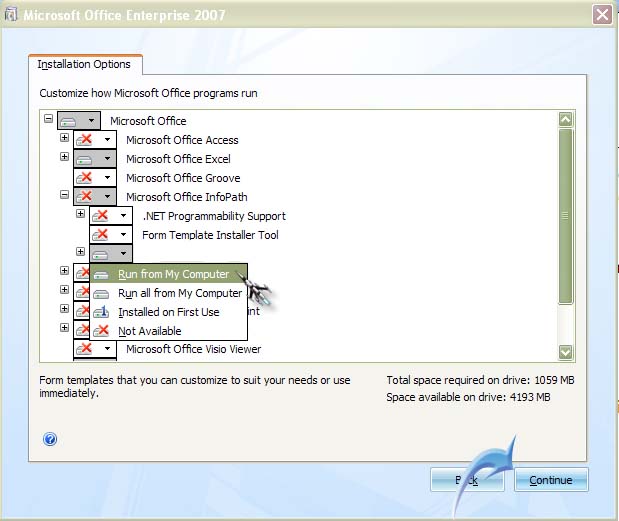The width and height of the screenshot is (619, 521).
Task: Click the red X icon beside Not Available
Action: [x=101, y=330]
